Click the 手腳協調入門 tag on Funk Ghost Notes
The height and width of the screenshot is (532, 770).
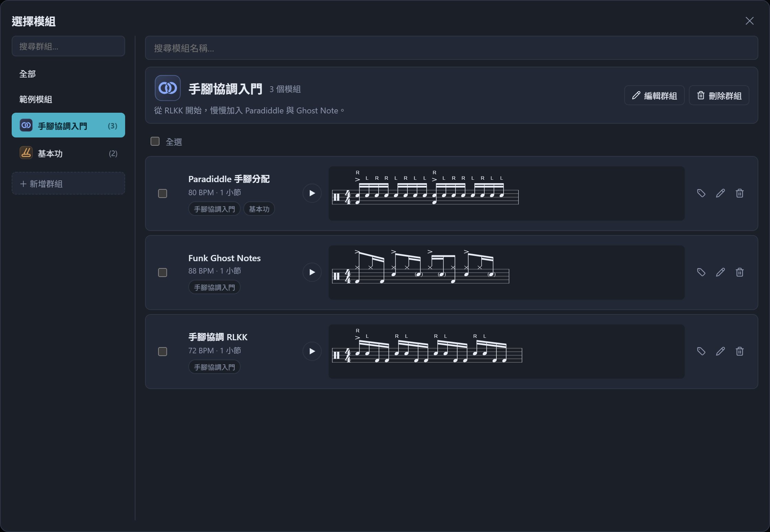[x=214, y=287]
